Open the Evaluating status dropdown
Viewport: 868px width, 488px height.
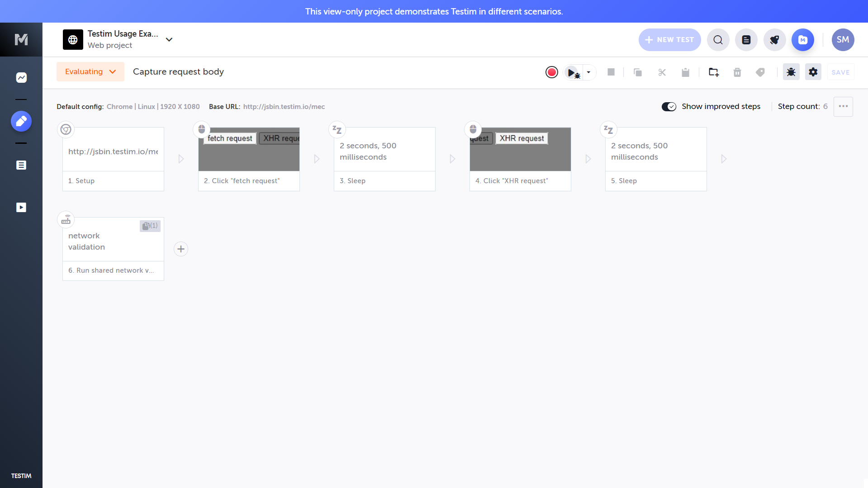point(90,71)
